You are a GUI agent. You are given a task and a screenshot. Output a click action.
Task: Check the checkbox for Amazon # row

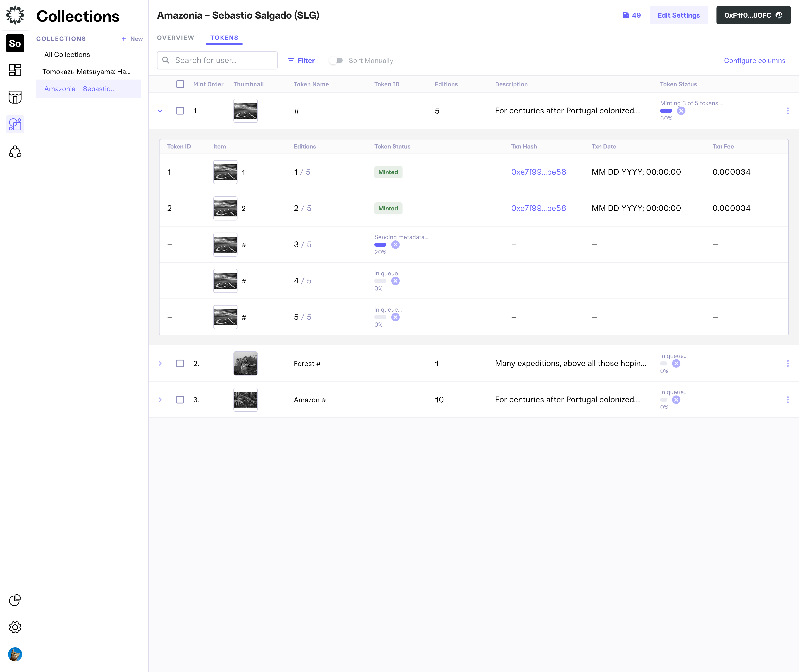click(x=180, y=400)
